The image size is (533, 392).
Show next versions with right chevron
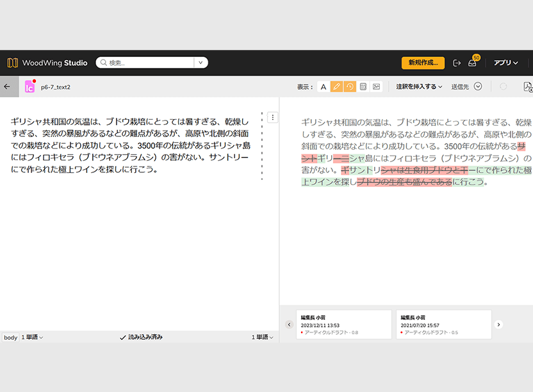[x=498, y=324]
